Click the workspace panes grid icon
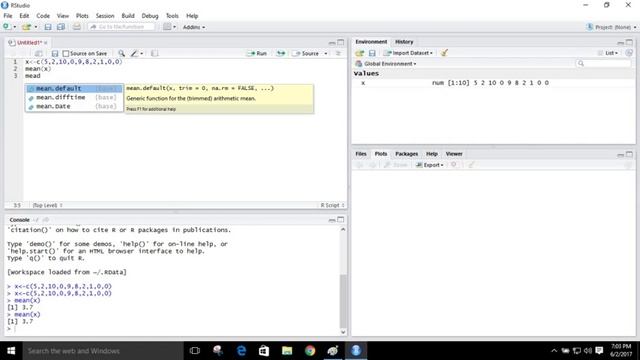 167,27
